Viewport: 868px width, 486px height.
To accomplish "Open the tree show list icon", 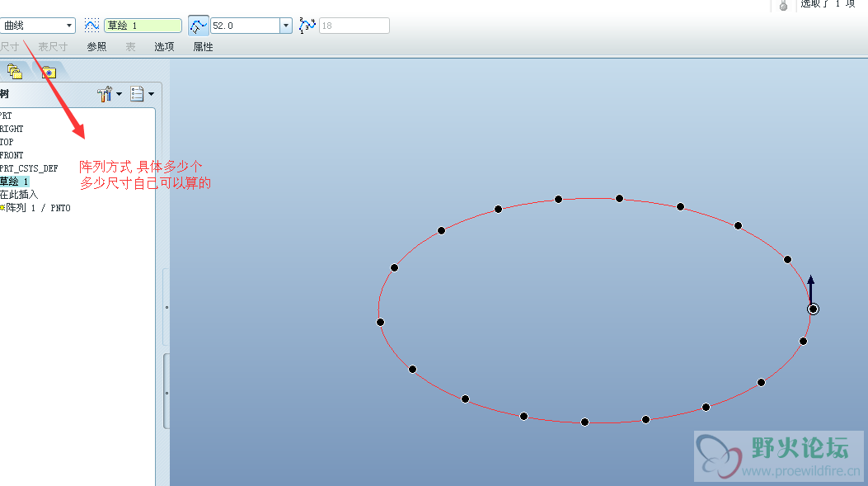I will pos(137,94).
